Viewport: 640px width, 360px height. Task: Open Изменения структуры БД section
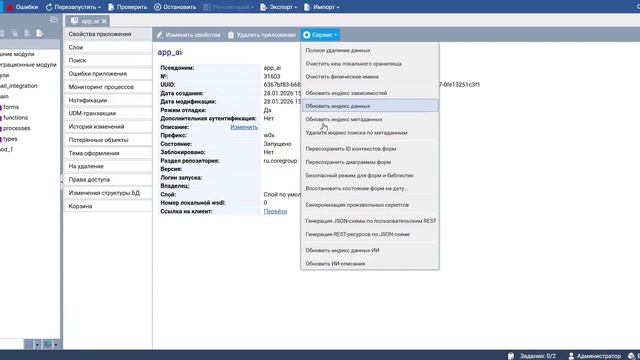(108, 193)
